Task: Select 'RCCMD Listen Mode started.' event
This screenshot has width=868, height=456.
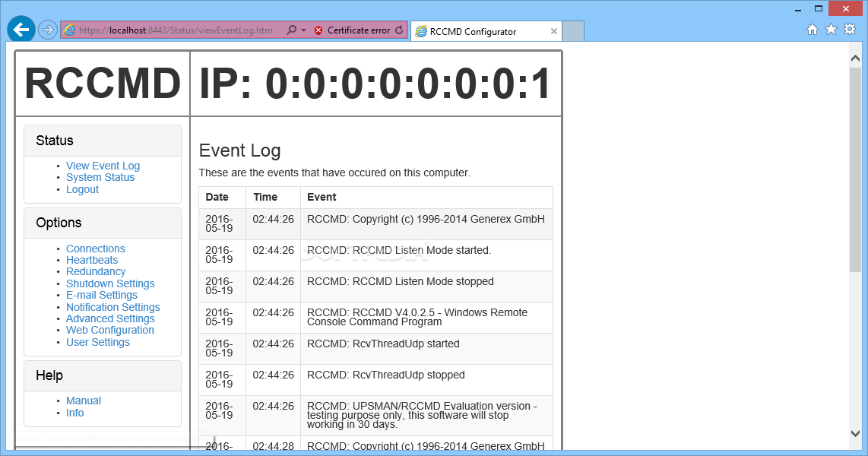Action: pos(399,251)
